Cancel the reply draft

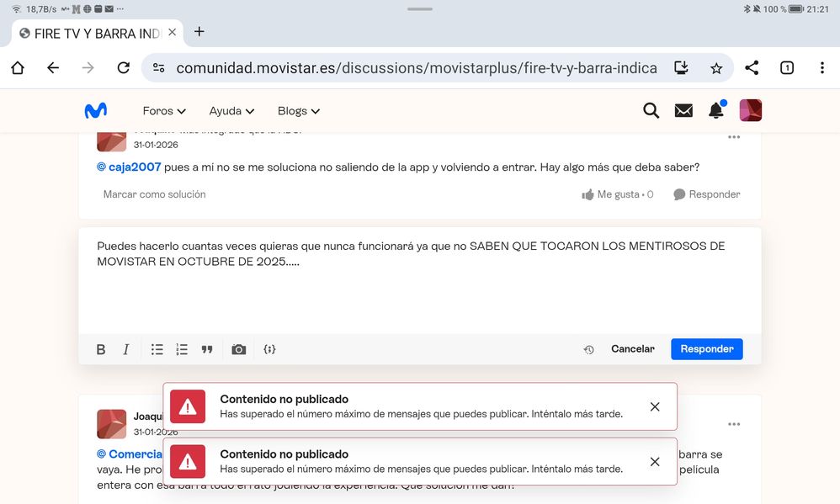tap(632, 349)
